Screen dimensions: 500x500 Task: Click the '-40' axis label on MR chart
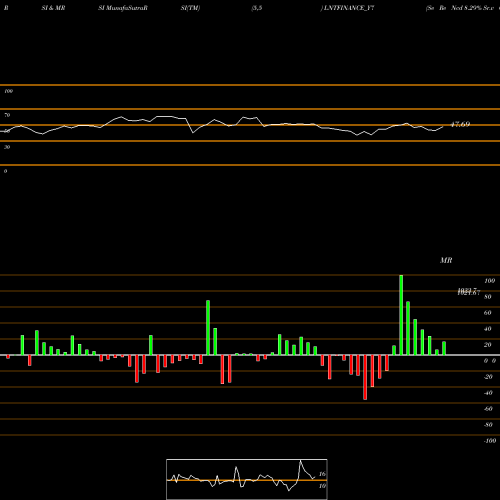coord(488,393)
